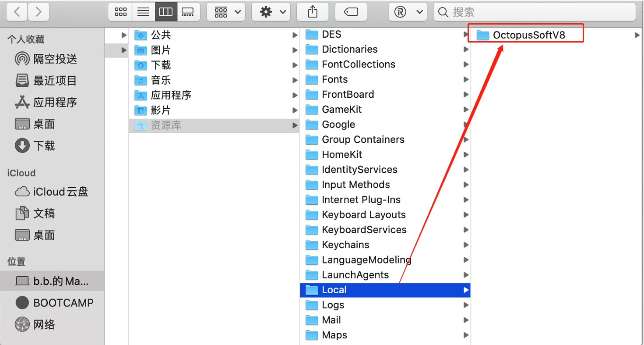Select the Google folder
The width and height of the screenshot is (644, 345).
point(385,124)
